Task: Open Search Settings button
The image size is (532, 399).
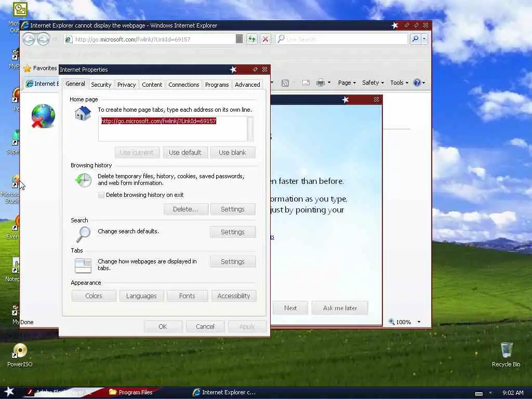Action: tap(233, 232)
